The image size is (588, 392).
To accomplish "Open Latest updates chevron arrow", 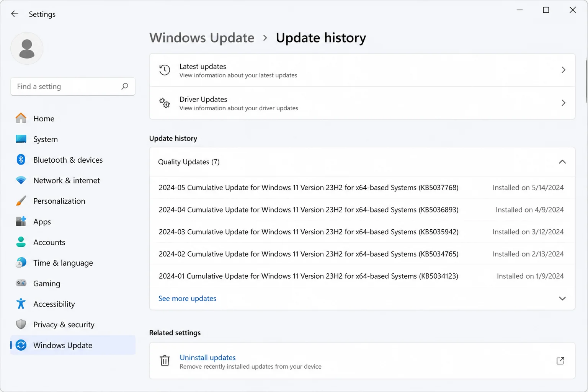I will 563,70.
